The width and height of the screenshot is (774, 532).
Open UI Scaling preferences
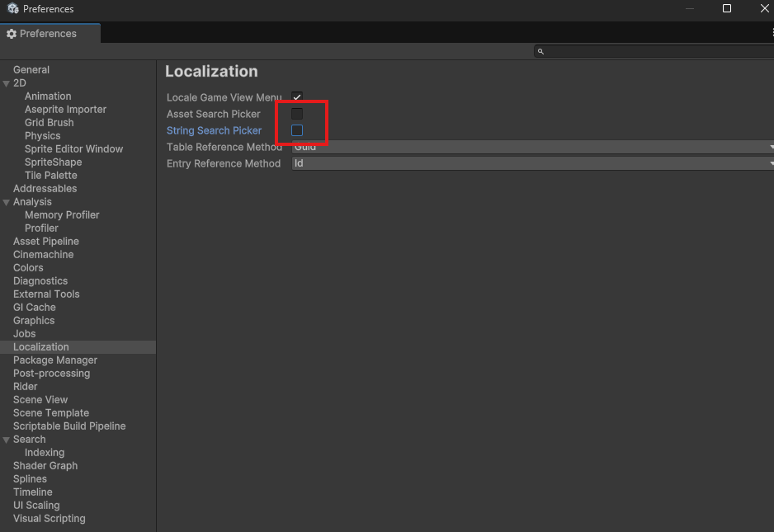tap(36, 506)
